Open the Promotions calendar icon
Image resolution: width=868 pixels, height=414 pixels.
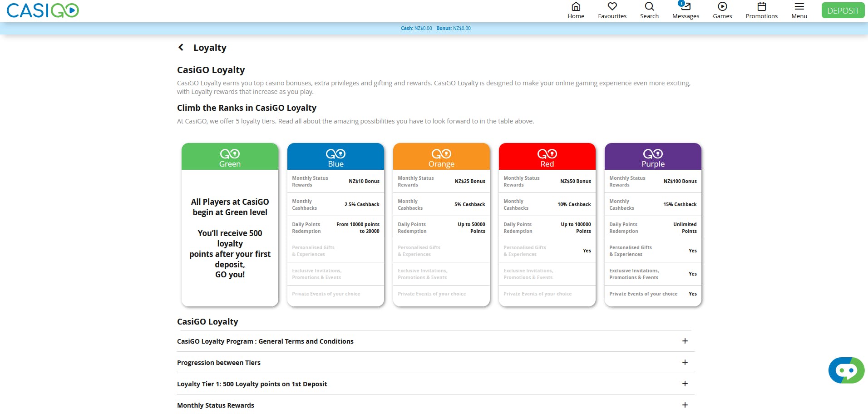point(762,6)
